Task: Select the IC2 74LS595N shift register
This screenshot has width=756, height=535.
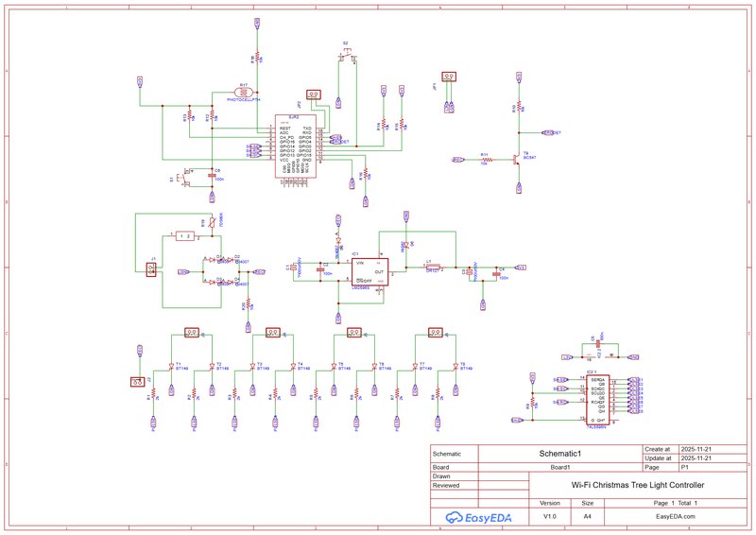Action: click(598, 400)
